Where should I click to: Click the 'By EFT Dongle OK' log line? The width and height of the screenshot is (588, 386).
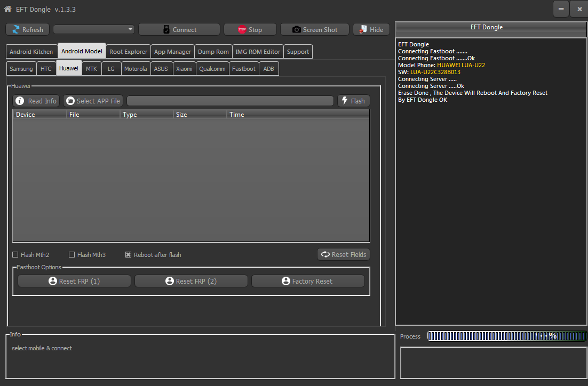click(x=423, y=100)
